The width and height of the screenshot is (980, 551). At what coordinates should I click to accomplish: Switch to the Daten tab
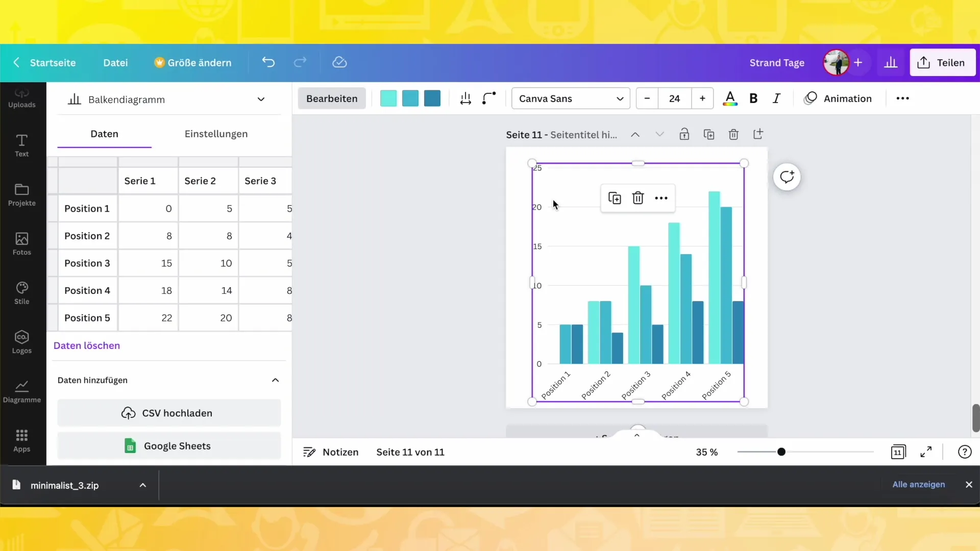(104, 133)
